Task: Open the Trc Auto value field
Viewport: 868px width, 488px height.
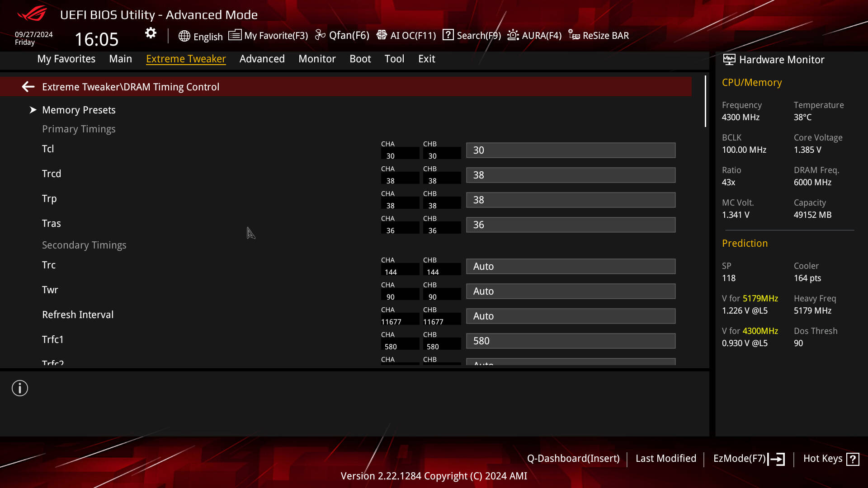Action: (x=571, y=267)
